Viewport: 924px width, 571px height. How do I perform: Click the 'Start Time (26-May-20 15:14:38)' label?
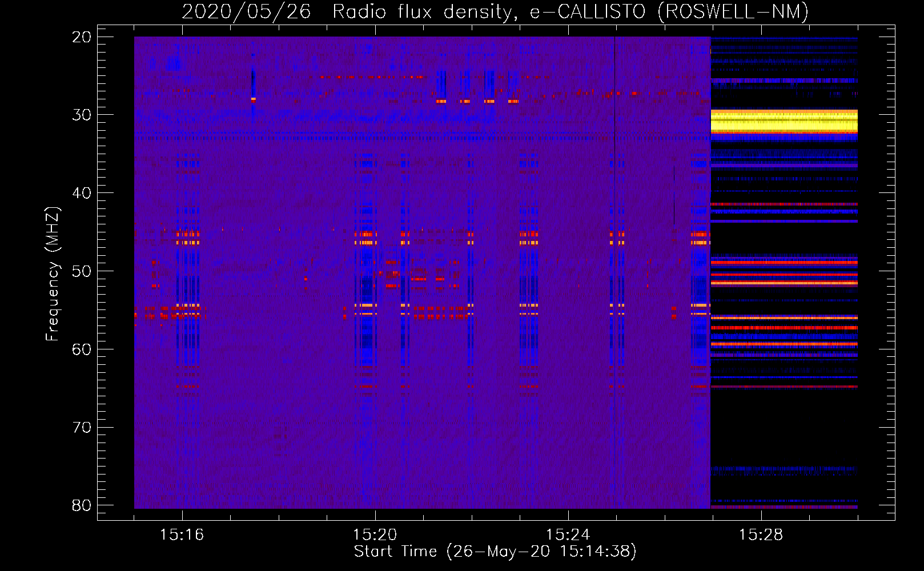coord(495,552)
